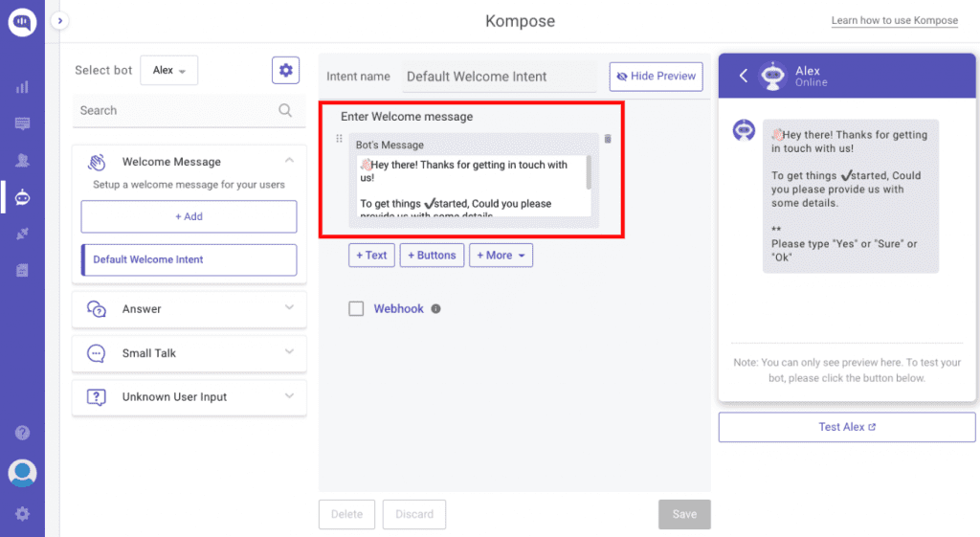Viewport: 980px width, 537px height.
Task: Click back arrow in preview header
Action: click(743, 77)
